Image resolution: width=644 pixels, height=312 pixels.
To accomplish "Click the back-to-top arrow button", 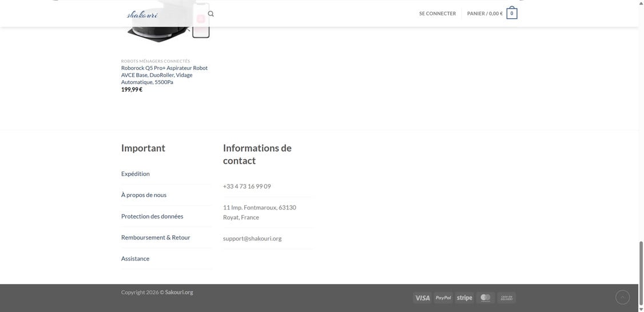I will [x=622, y=297].
